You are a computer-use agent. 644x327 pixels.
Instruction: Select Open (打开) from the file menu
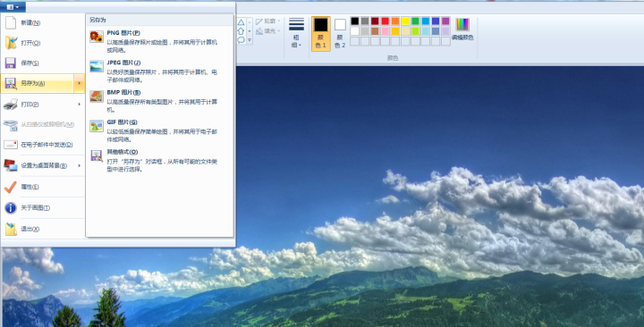(43, 43)
